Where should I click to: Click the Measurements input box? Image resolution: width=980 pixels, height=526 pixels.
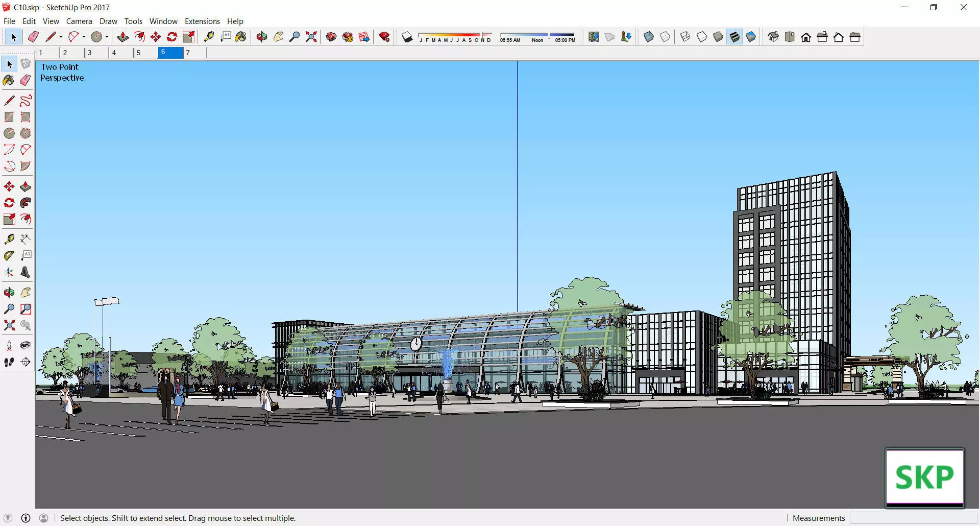pos(913,518)
